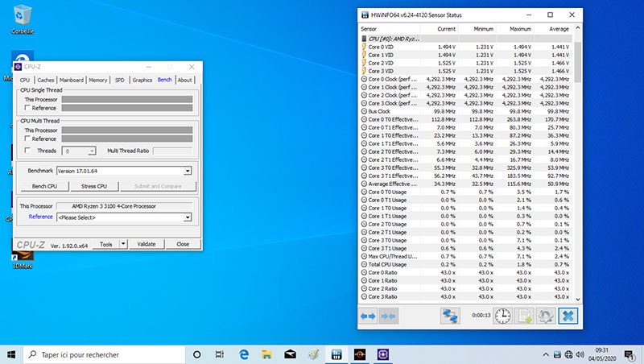
Task: Click 'Max CPU/Thread U...' row
Action: click(x=466, y=256)
